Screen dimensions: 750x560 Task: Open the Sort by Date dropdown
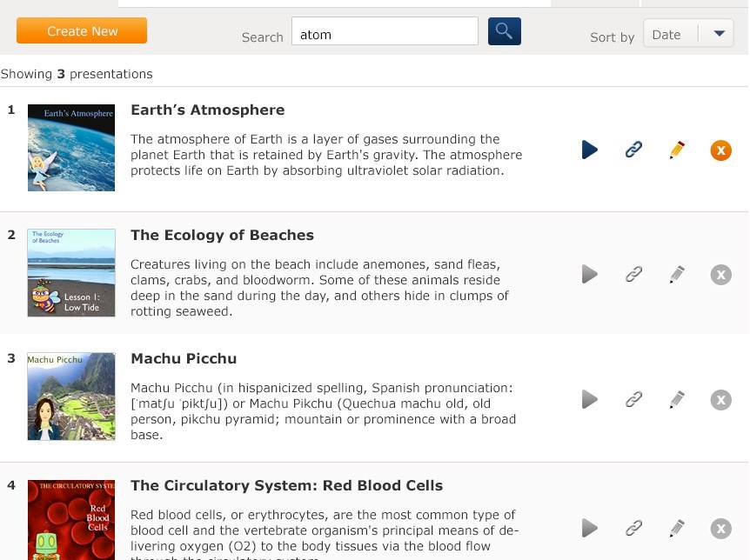coord(688,35)
